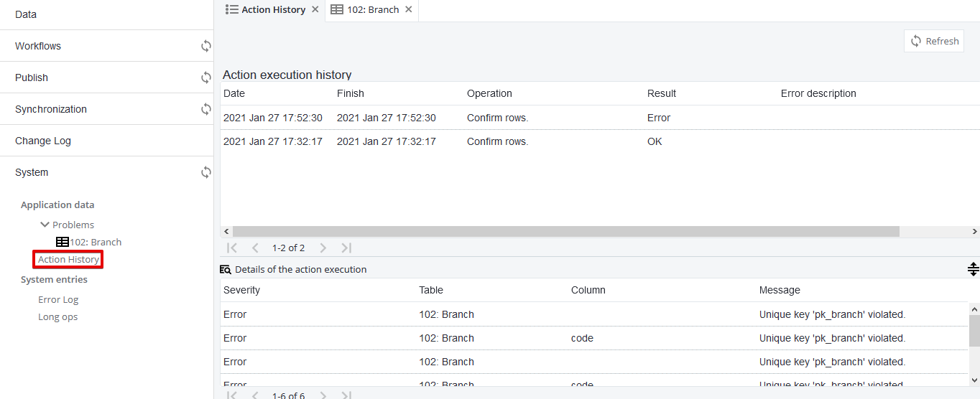
Task: Collapse the Problems tree node
Action: pyautogui.click(x=45, y=225)
